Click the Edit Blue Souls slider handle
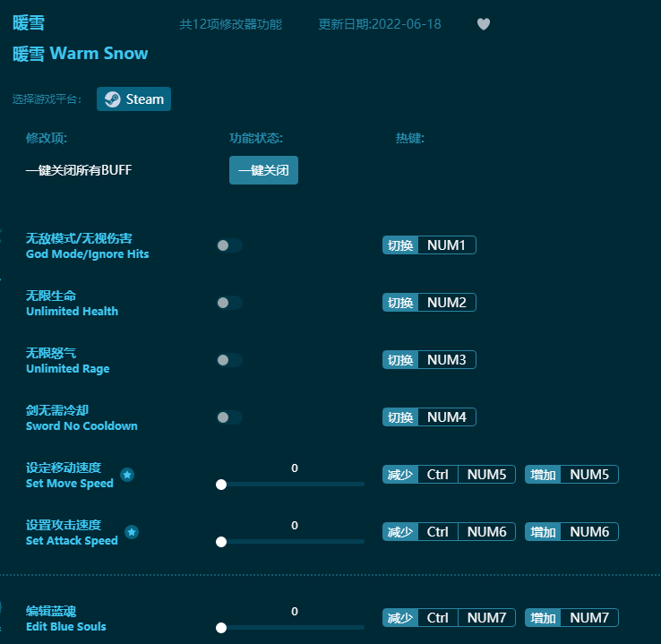The image size is (661, 644). (221, 628)
